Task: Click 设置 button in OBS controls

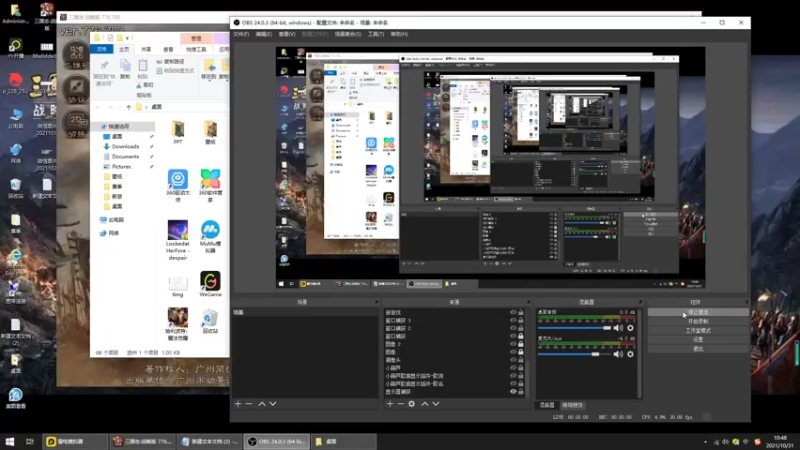Action: pyautogui.click(x=698, y=340)
